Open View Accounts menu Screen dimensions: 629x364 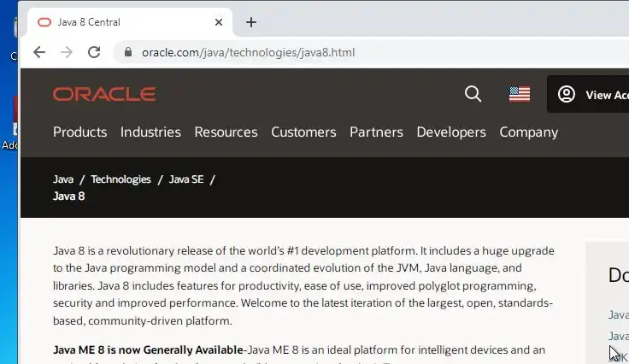click(588, 94)
